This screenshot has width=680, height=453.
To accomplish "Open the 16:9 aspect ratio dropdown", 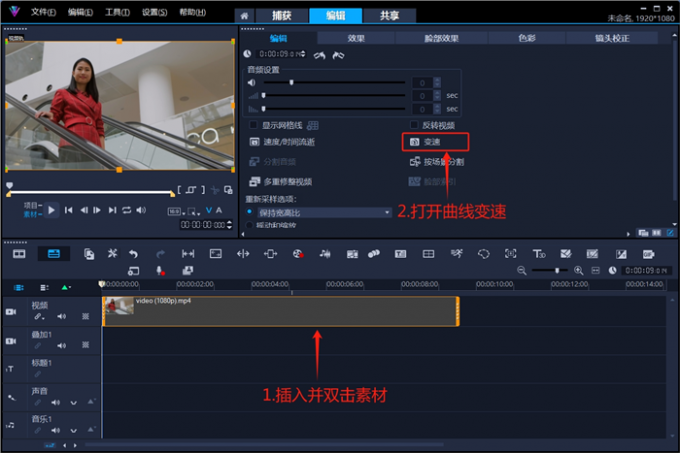I will (177, 212).
